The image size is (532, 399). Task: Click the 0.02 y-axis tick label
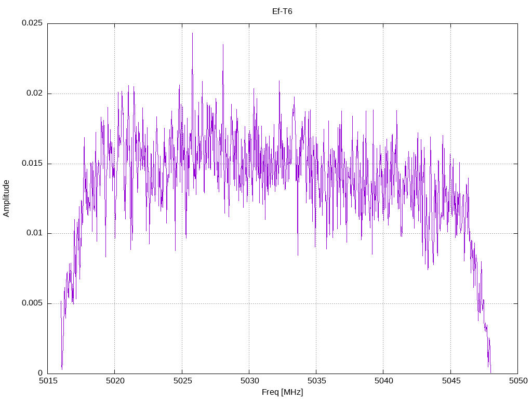point(35,94)
